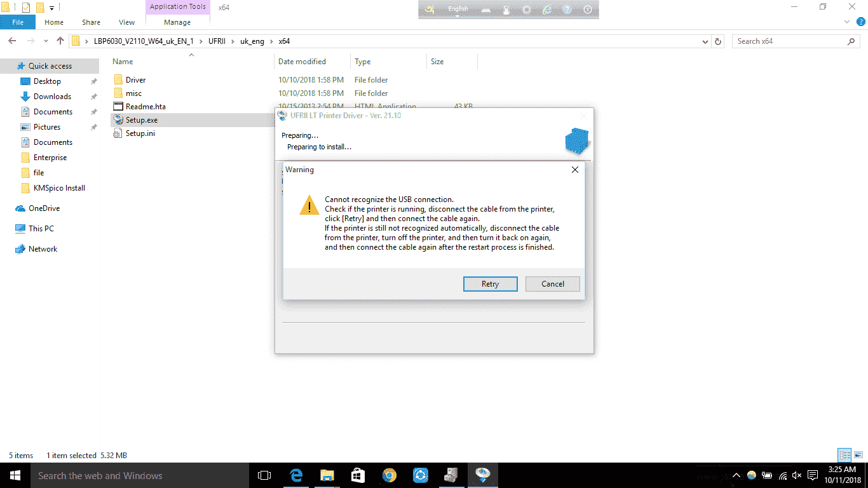Screen dimensions: 868x488
Task: Open clock showing 3:25 AM
Action: pyautogui.click(x=841, y=475)
